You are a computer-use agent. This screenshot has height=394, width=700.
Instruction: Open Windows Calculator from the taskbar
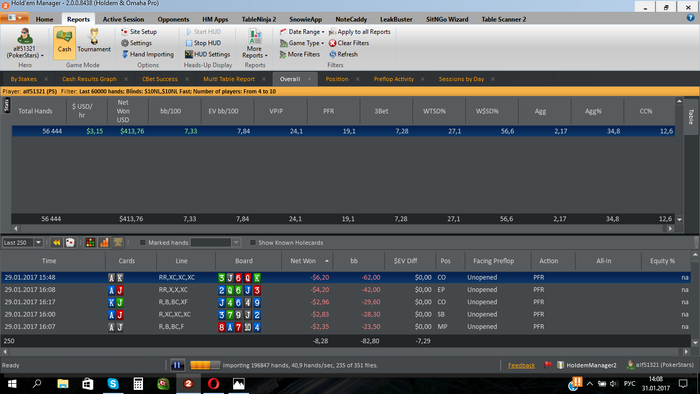point(138,384)
